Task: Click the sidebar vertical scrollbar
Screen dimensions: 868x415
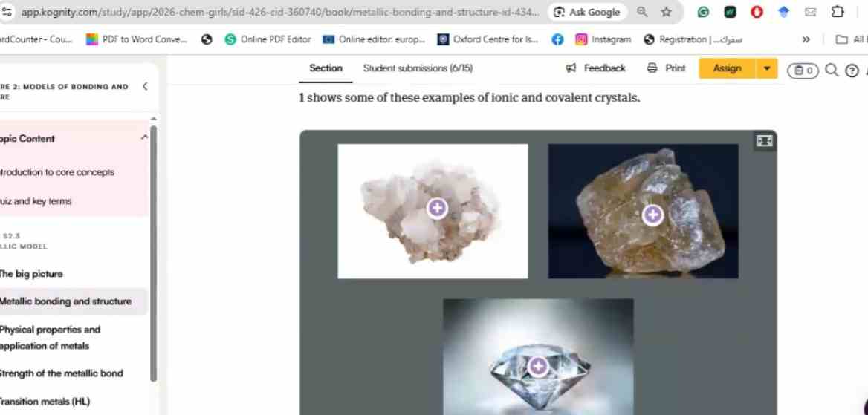Action: (153, 253)
